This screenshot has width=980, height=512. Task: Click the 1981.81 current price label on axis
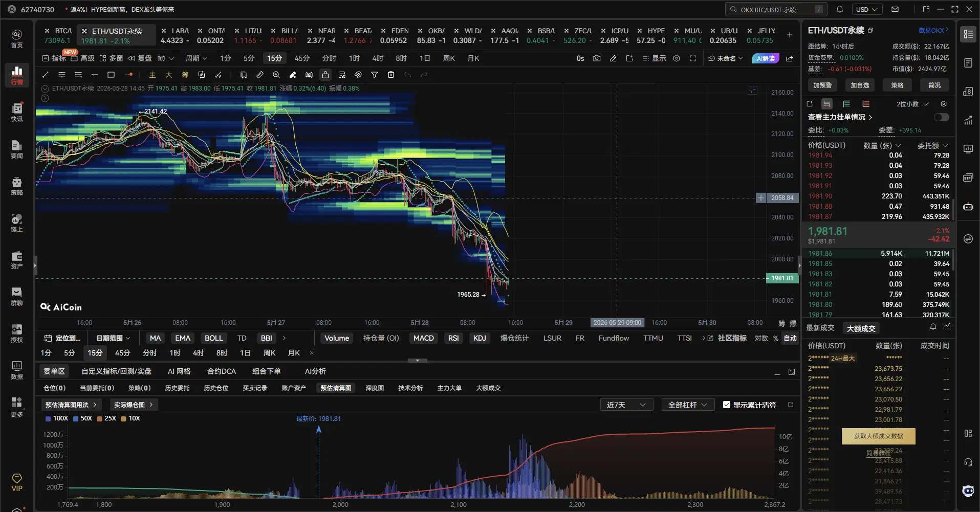[782, 278]
